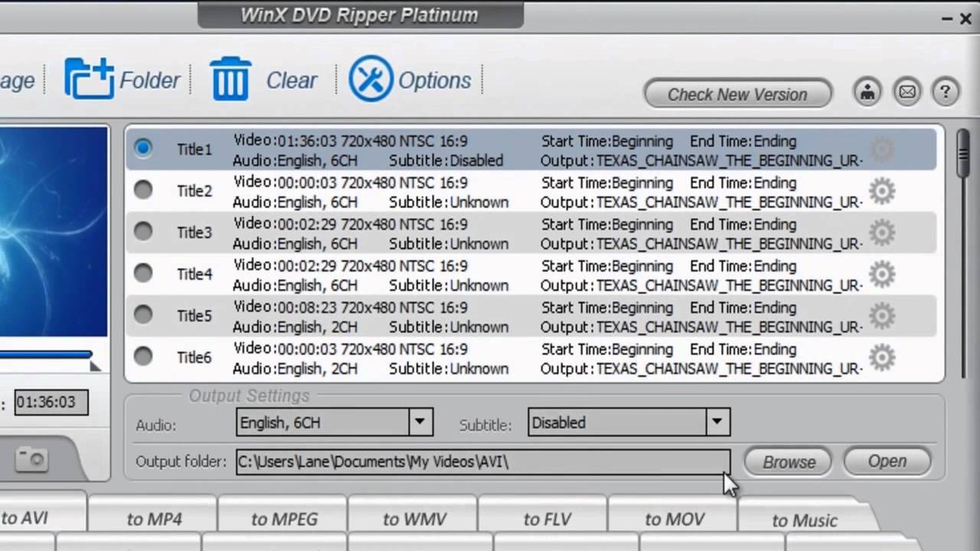The height and width of the screenshot is (551, 980).
Task: Select the Title6 radio button
Action: click(143, 356)
